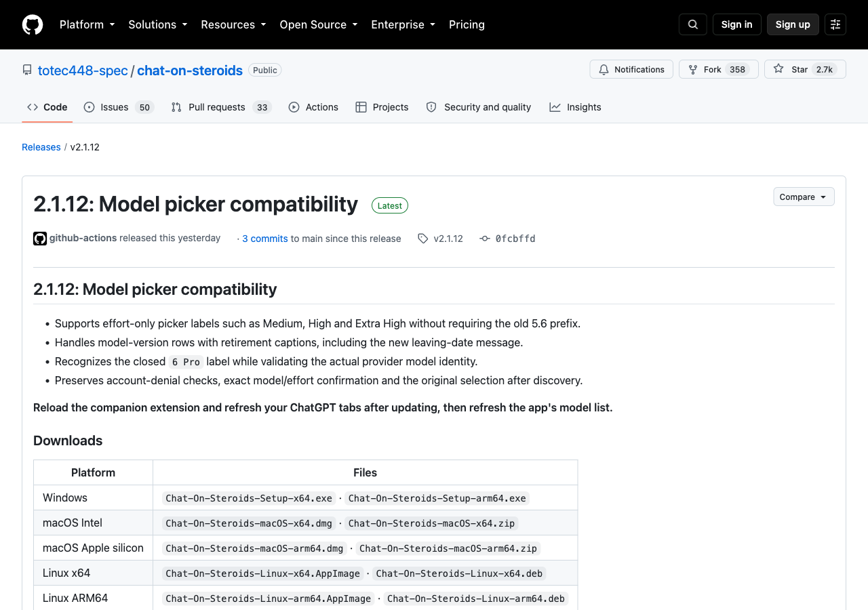868x610 pixels.
Task: Click the Pull requests counter 33
Action: [x=262, y=107]
